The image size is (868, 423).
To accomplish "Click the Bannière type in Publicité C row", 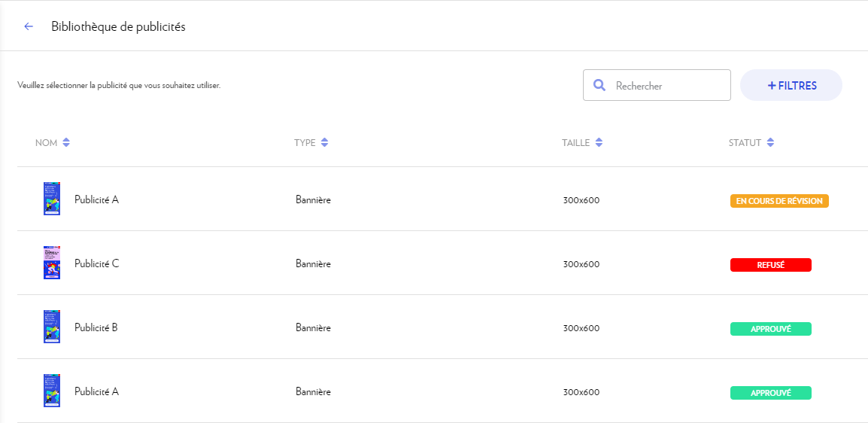I will pos(313,264).
